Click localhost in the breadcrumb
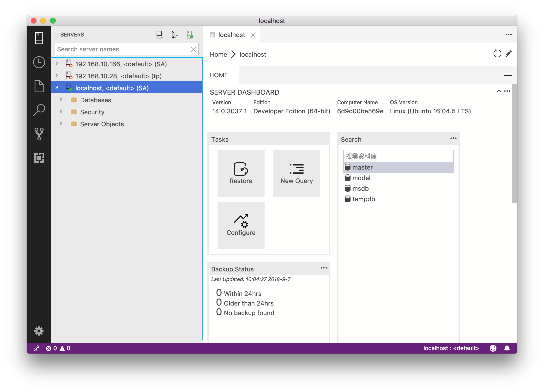Screen dimensions: 544x392 (x=253, y=55)
